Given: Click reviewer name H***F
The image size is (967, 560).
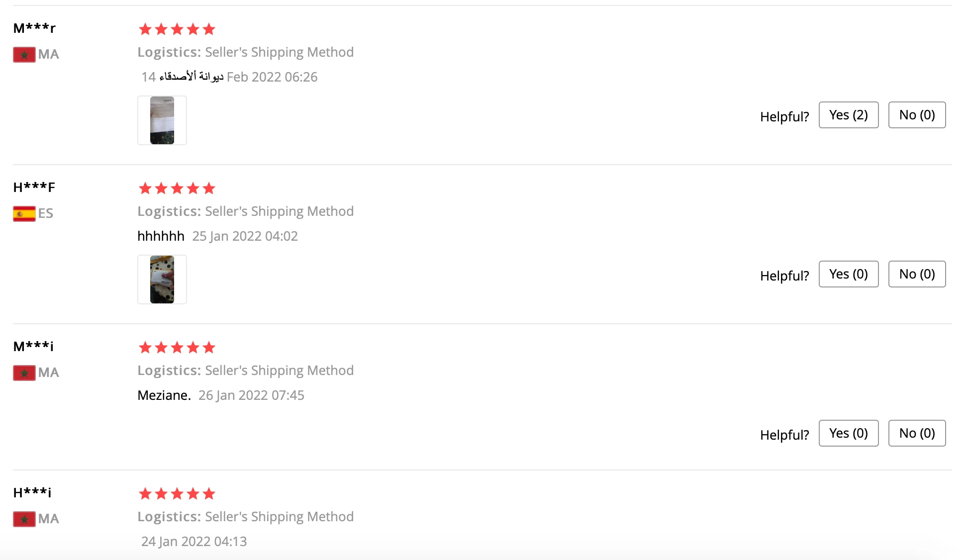Looking at the screenshot, I should coord(34,187).
